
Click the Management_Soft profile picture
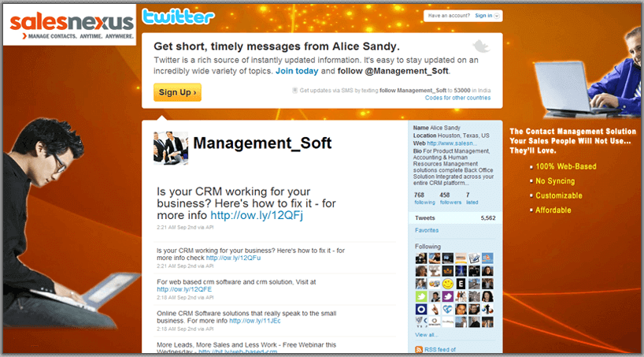[x=171, y=148]
